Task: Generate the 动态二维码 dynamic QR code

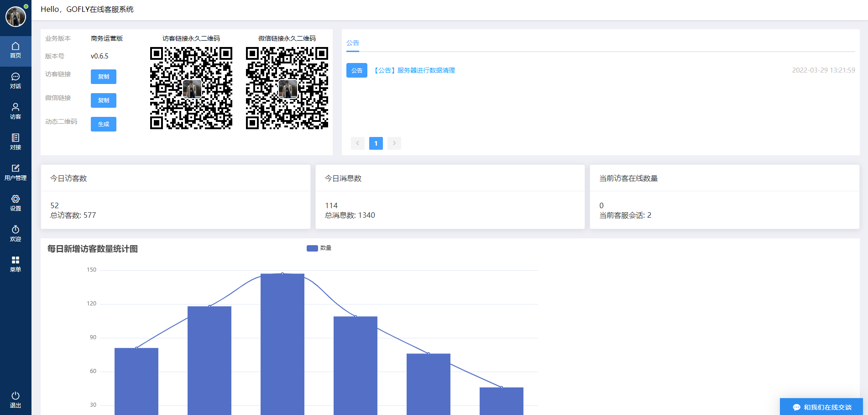Action: (x=104, y=124)
